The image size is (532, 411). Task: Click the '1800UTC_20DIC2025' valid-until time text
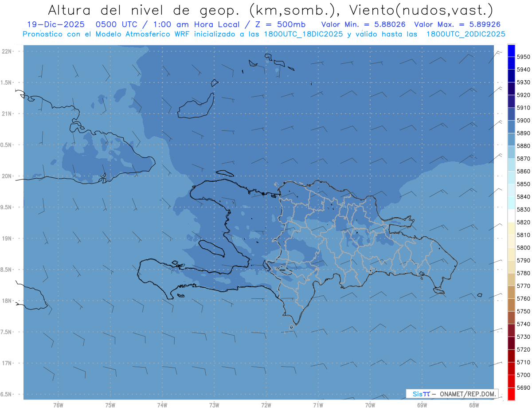(465, 34)
